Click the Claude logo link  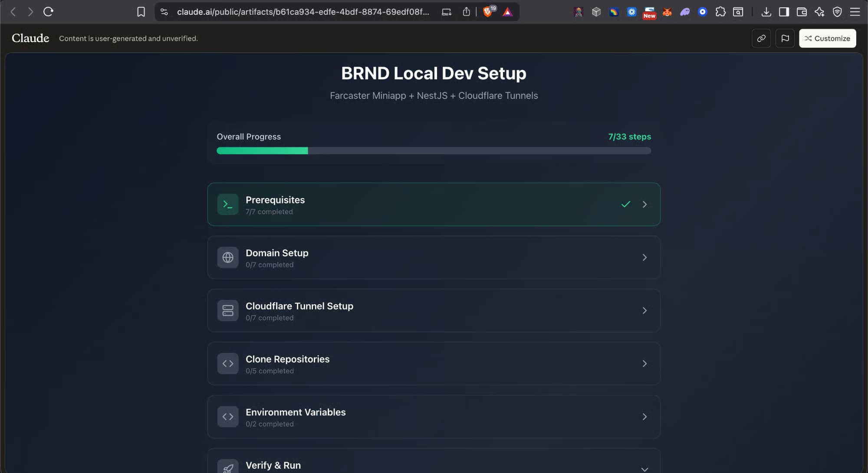[x=30, y=38]
